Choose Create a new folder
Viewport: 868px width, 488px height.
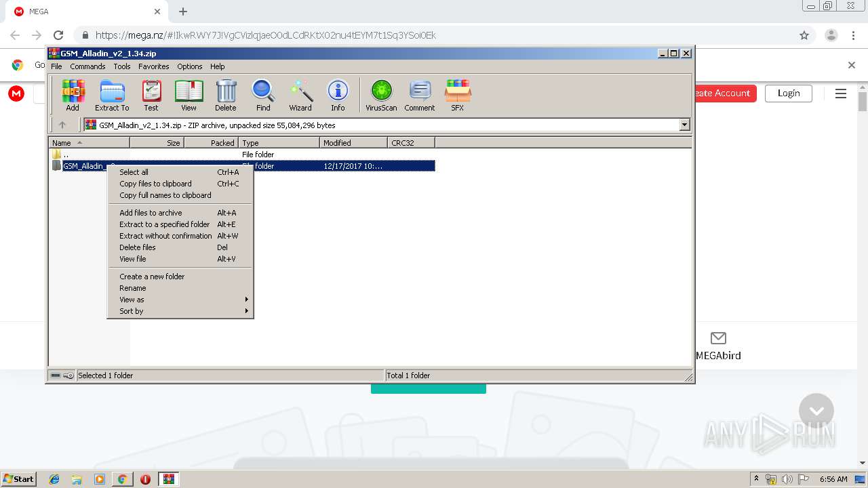click(x=180, y=277)
